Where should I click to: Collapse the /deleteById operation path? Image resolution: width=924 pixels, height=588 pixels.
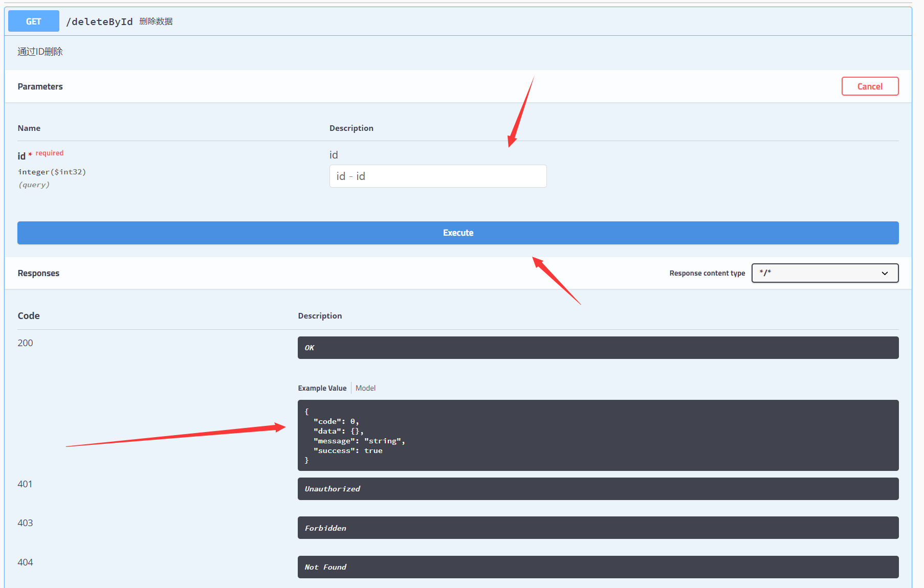coord(99,21)
